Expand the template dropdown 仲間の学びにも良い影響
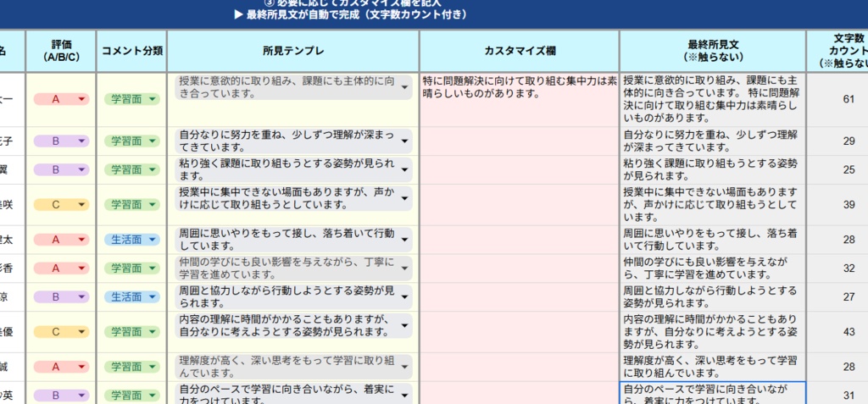The image size is (868, 404). (x=293, y=268)
